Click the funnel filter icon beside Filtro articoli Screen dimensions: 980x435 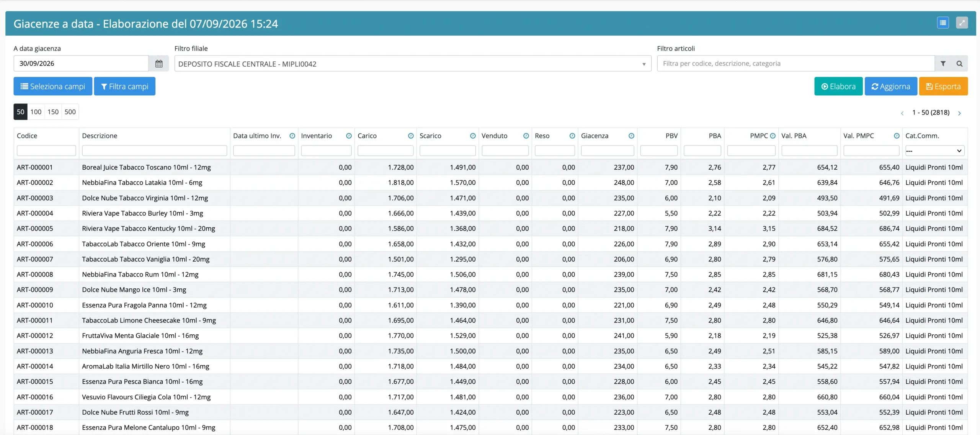pos(943,64)
